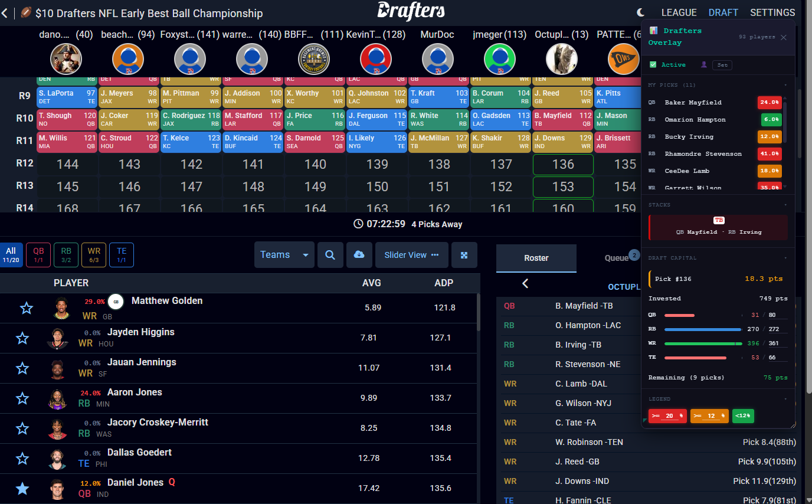812x504 pixels.
Task: Collapse the LEGEND section
Action: point(785,399)
